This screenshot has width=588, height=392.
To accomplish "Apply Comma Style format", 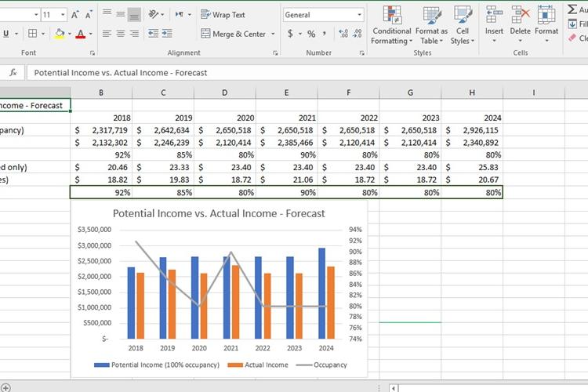I will 324,34.
